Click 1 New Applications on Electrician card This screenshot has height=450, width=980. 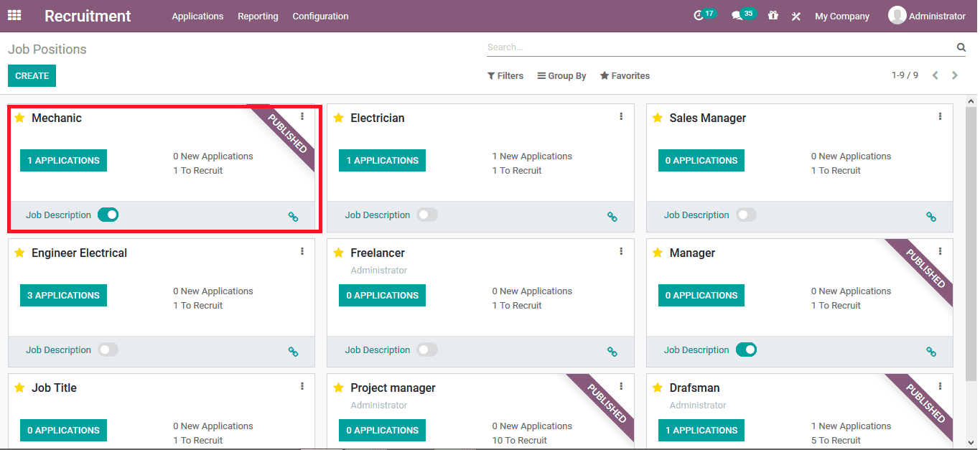pos(532,156)
